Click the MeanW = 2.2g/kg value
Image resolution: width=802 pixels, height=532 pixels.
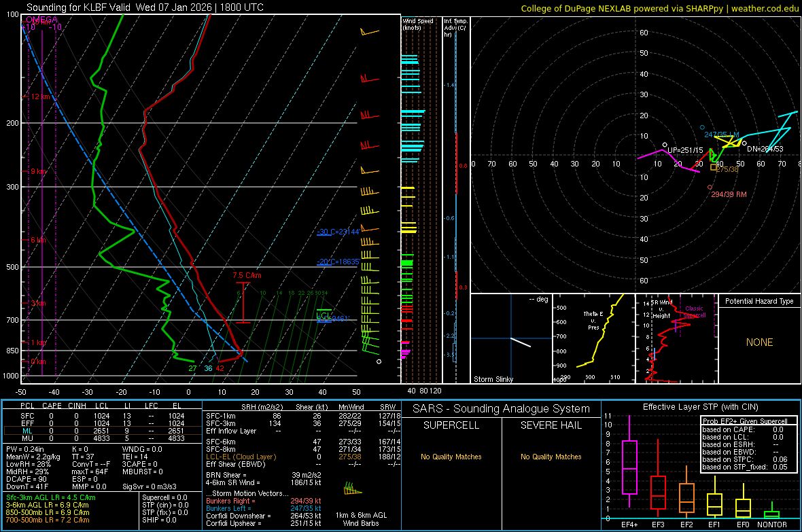(x=33, y=457)
